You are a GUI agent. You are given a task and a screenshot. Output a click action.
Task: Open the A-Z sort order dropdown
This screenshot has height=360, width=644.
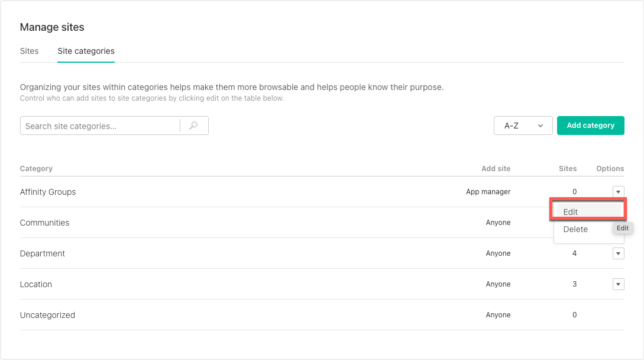click(x=522, y=126)
